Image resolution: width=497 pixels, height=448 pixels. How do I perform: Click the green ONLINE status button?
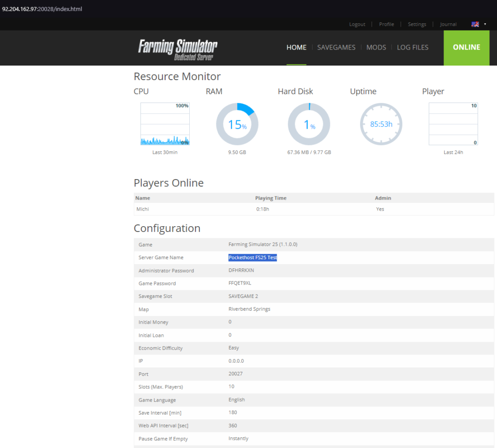pos(466,48)
